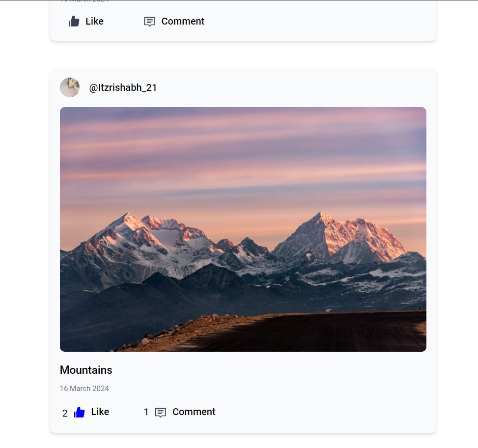
Task: Open the Mountains post image
Action: [243, 229]
